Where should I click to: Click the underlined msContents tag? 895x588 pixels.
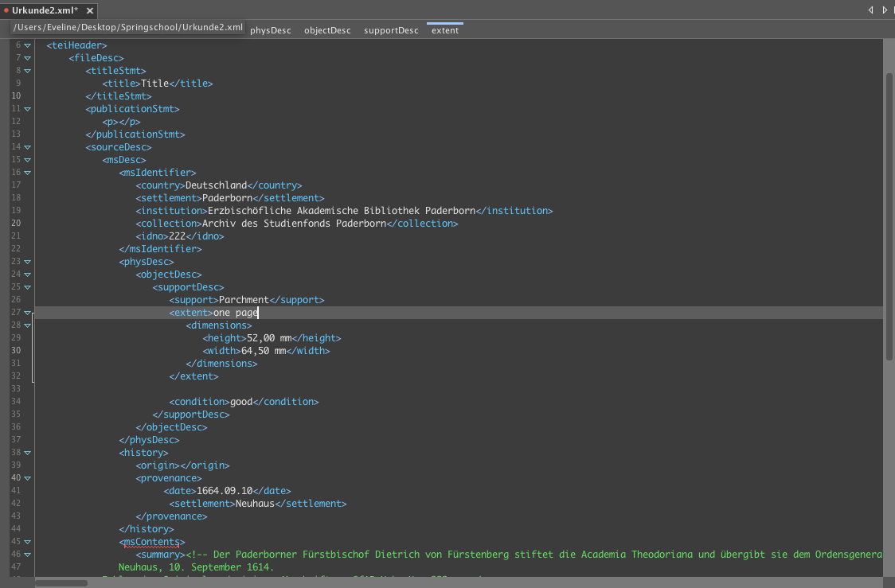[x=152, y=542]
